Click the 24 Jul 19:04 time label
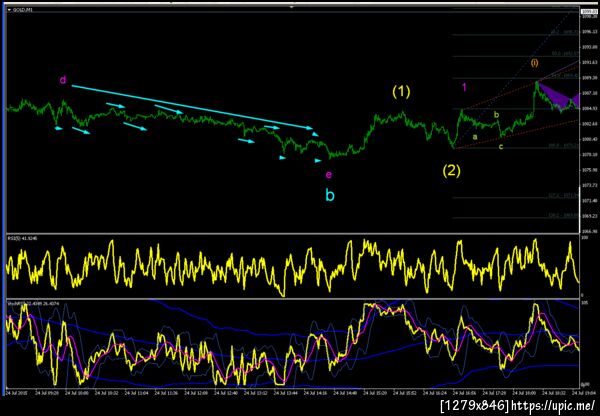The width and height of the screenshot is (600, 416). [585, 393]
